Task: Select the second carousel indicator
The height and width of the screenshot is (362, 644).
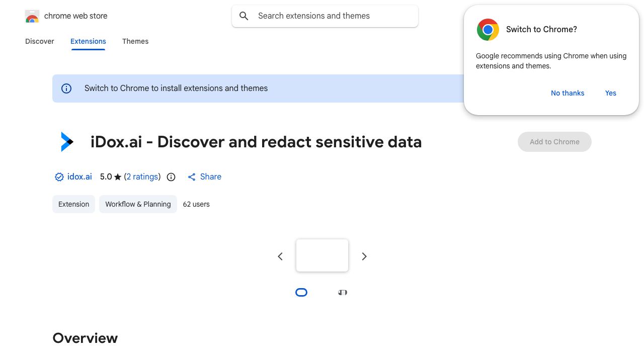Action: coord(343,293)
